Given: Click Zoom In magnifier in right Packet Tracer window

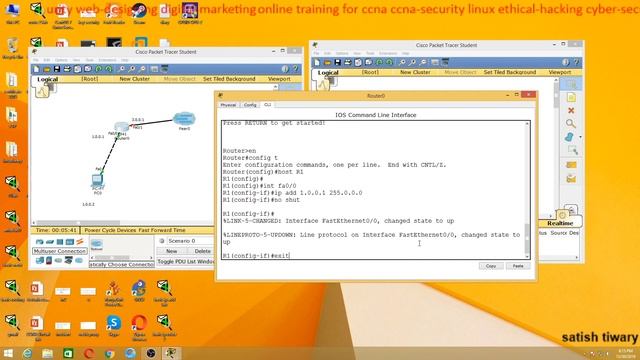Looking at the screenshot, I should coord(402,62).
